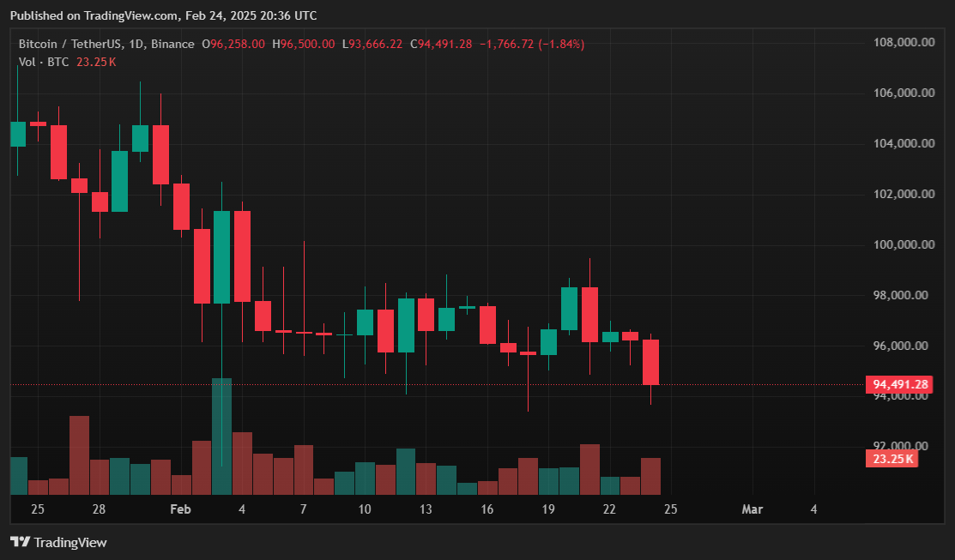Click the date 7 on the time axis
The image size is (955, 560).
pyautogui.click(x=304, y=509)
